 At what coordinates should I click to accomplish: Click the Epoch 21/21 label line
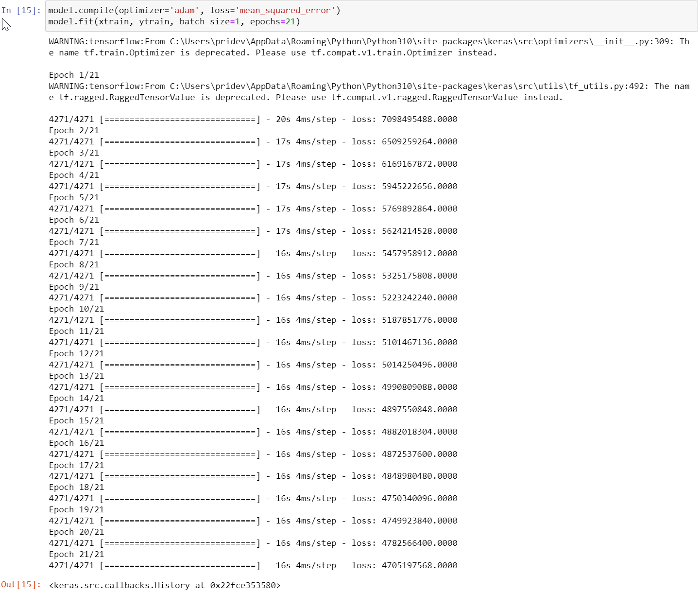point(76,554)
